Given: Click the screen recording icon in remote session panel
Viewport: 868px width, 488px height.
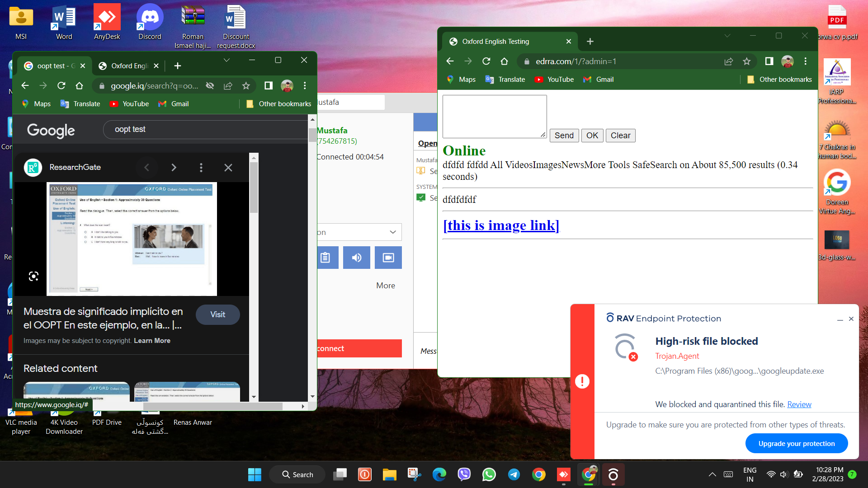Looking at the screenshot, I should coord(388,258).
